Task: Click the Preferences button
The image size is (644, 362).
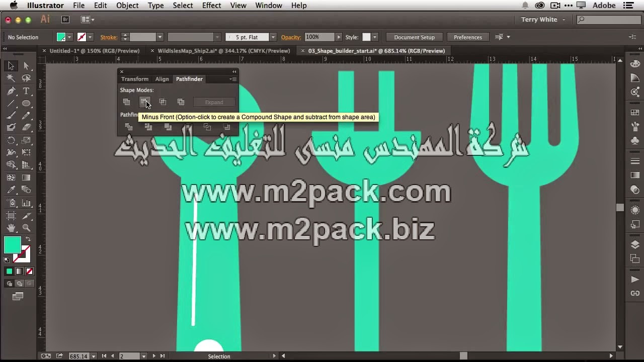Action: click(468, 37)
